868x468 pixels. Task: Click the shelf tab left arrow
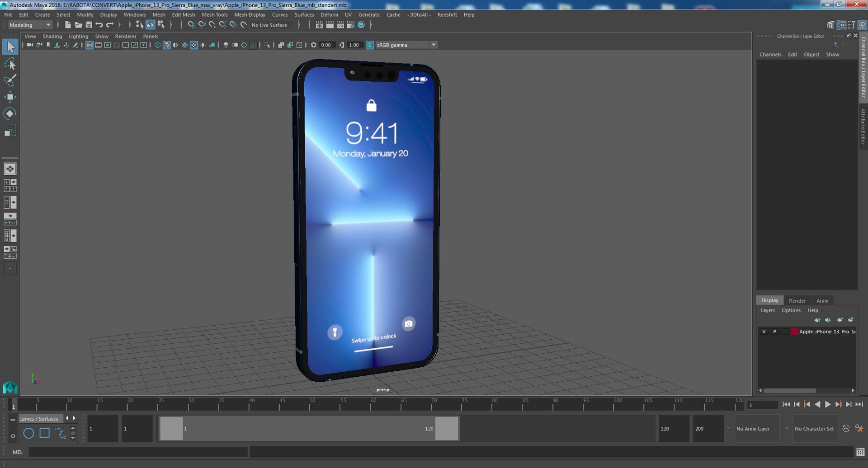coord(67,418)
